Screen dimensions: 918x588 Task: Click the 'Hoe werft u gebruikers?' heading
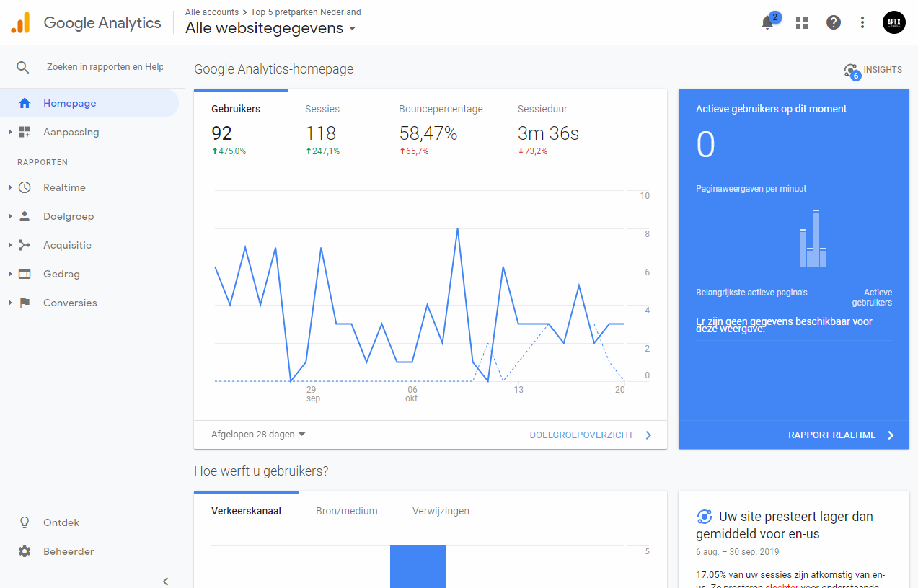pos(261,471)
